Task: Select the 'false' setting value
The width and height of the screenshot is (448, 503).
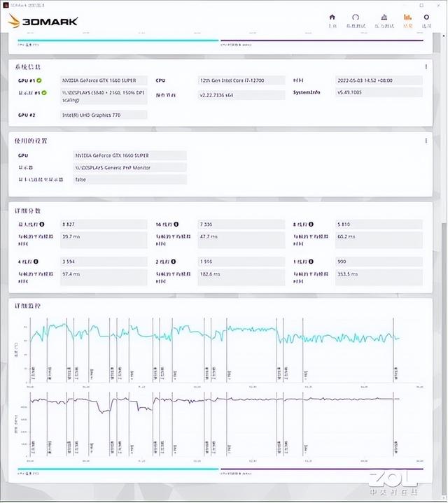Action: (x=130, y=180)
